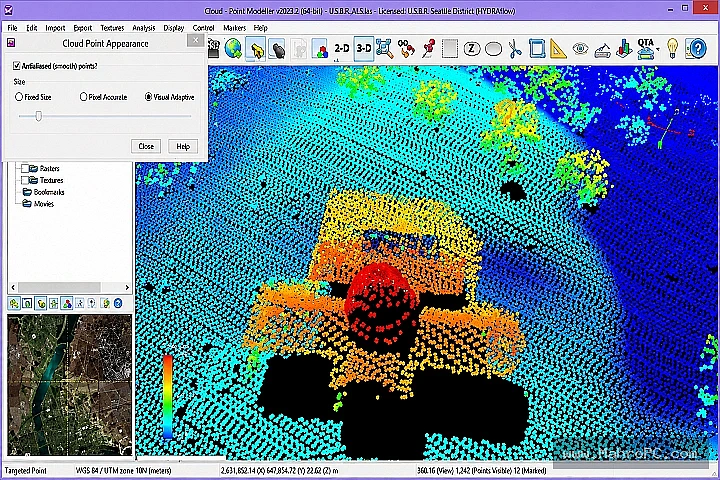Click 'Targeted Point' in the status bar

[x=25, y=470]
